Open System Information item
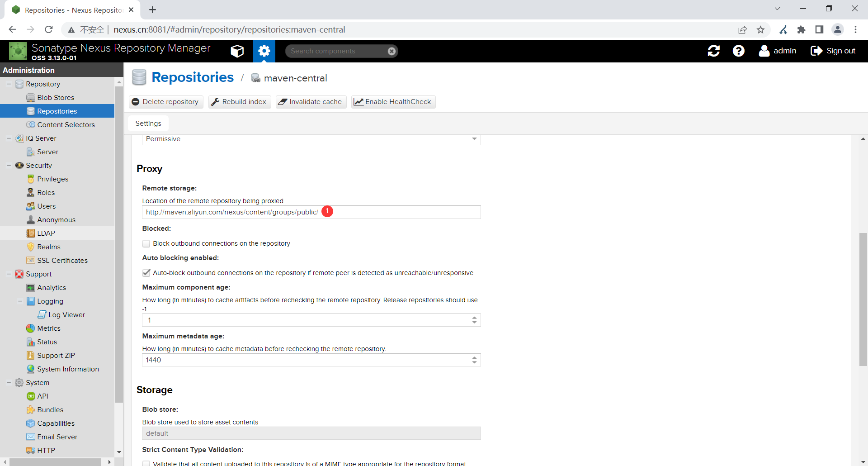Viewport: 868px width, 466px height. pos(68,369)
